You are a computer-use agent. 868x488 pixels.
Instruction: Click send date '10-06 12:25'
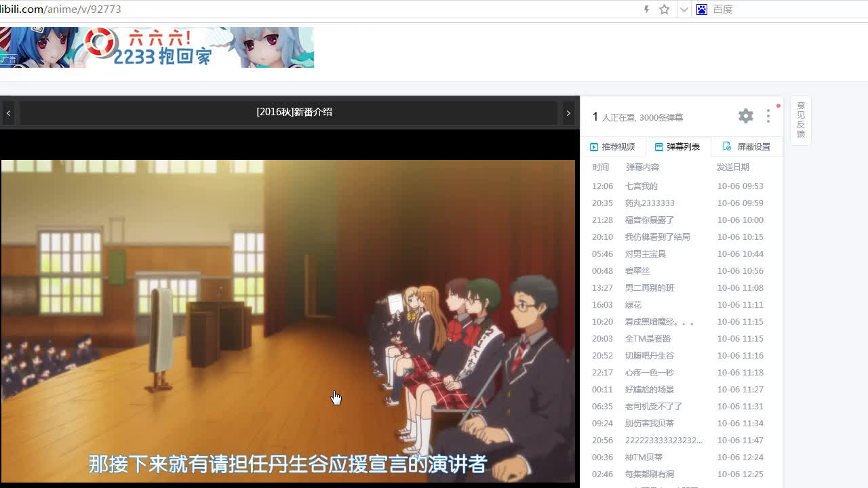741,474
